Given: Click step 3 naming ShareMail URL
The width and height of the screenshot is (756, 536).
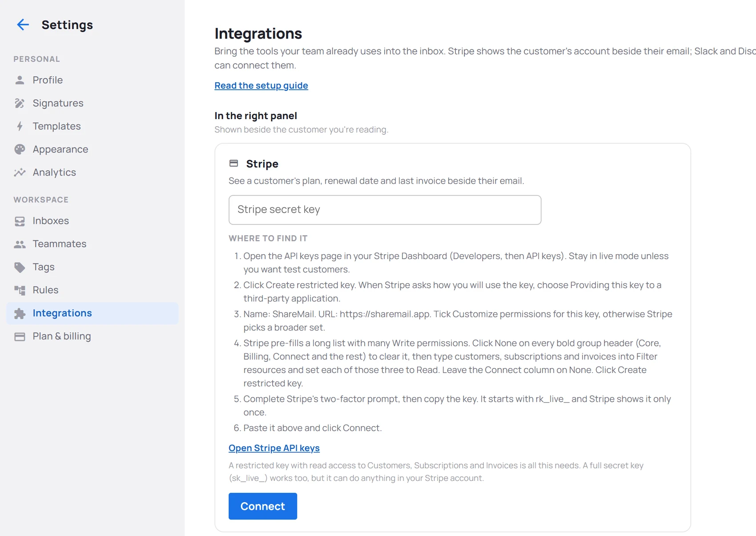Looking at the screenshot, I should click(458, 320).
